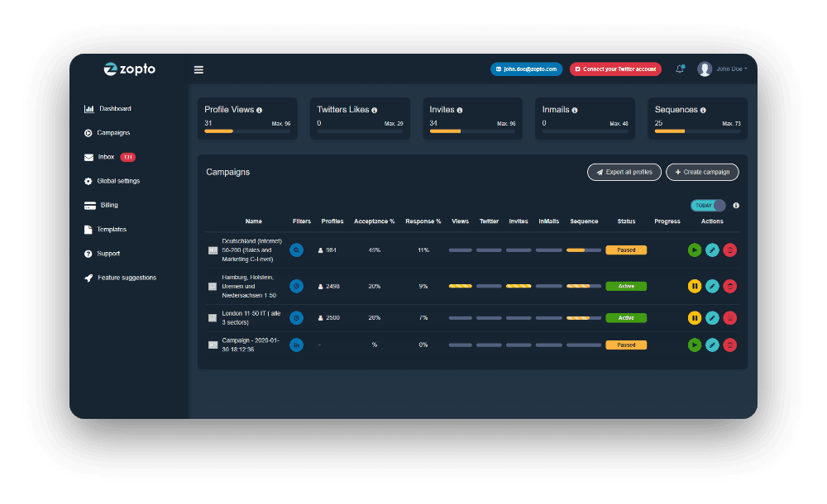Image resolution: width=827 pixels, height=504 pixels.
Task: Delete the Hamburg, Holstein campaign
Action: (x=729, y=286)
